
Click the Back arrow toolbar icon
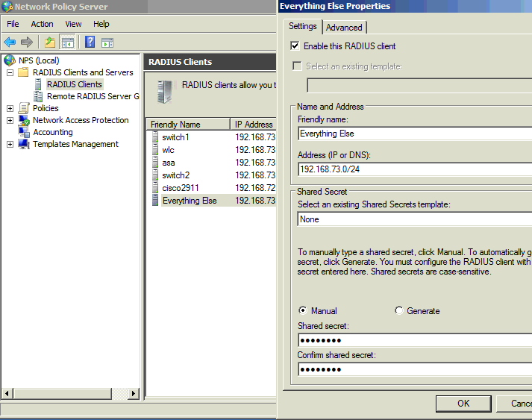[x=10, y=43]
